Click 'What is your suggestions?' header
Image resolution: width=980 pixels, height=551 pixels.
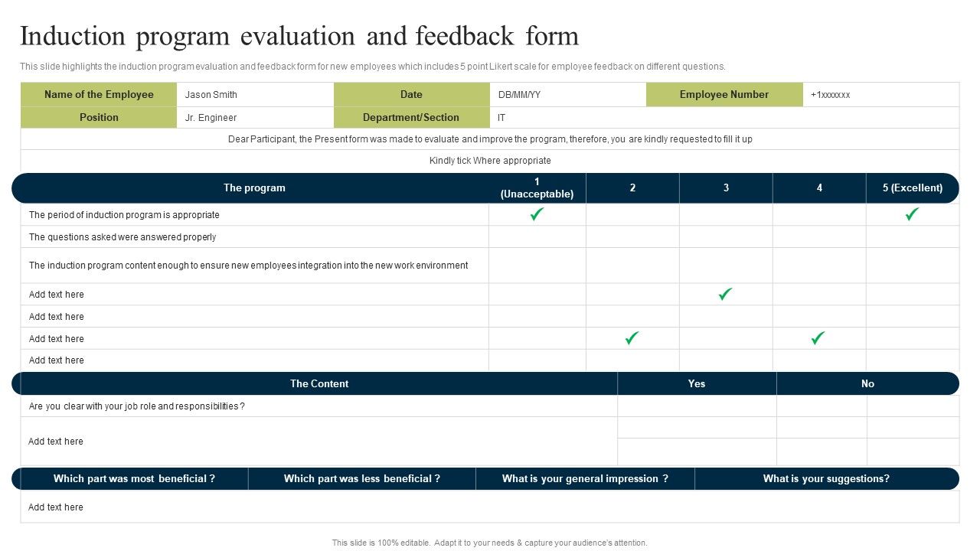(x=826, y=479)
